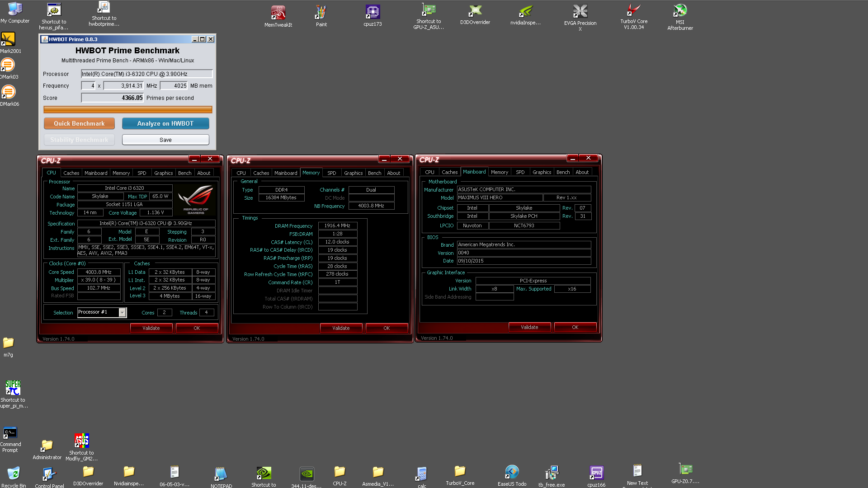Open Mainboard tab in left CPU-Z window
Screen dimensions: 868x488
pos(96,173)
